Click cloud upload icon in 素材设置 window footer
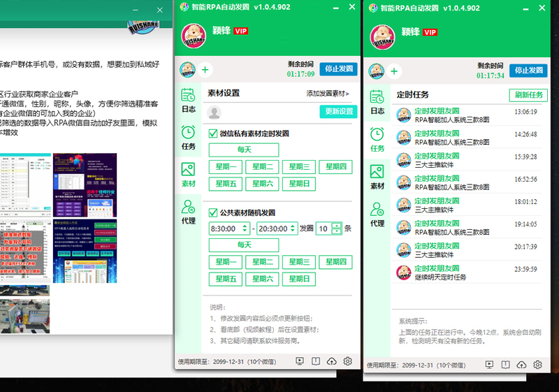 click(x=332, y=362)
